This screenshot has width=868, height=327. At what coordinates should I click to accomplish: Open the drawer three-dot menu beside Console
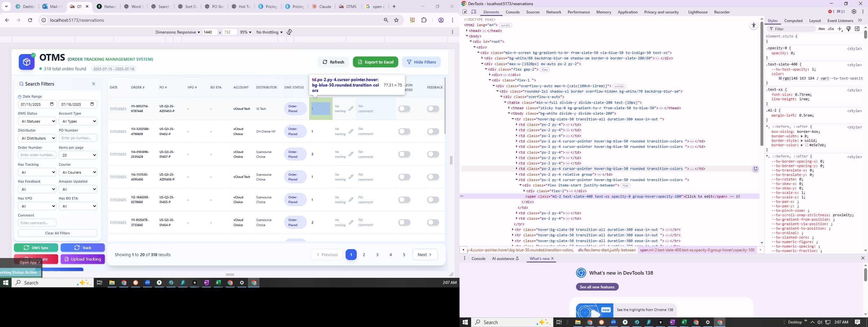pyautogui.click(x=465, y=259)
